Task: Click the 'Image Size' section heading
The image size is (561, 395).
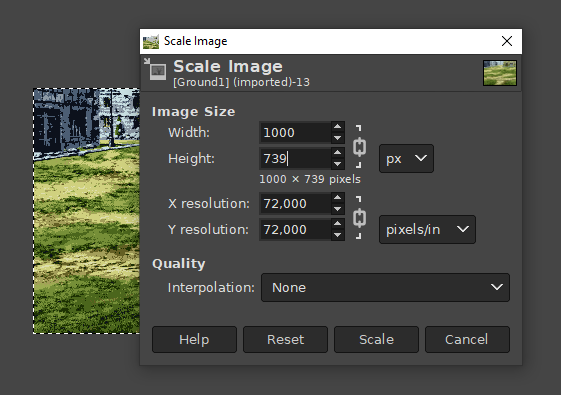Action: pyautogui.click(x=194, y=112)
